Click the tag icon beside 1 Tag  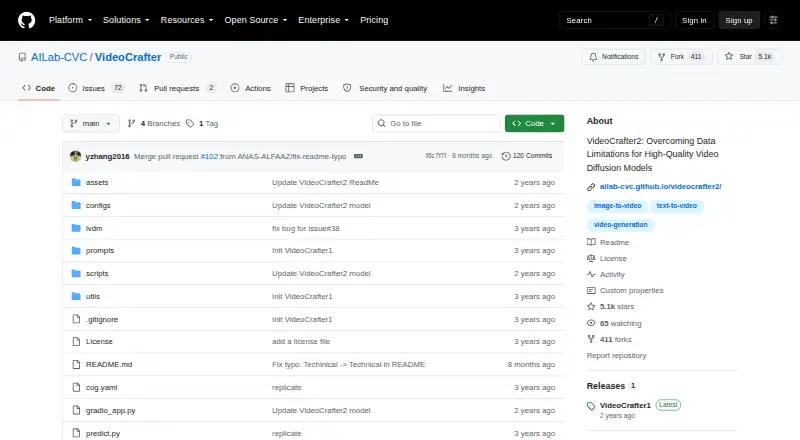(190, 124)
